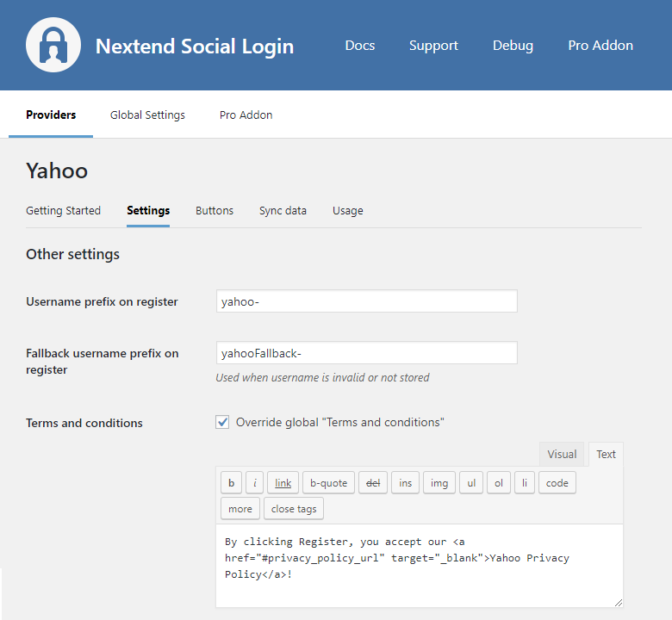672x620 pixels.
Task: Insert image using the img button
Action: click(439, 483)
